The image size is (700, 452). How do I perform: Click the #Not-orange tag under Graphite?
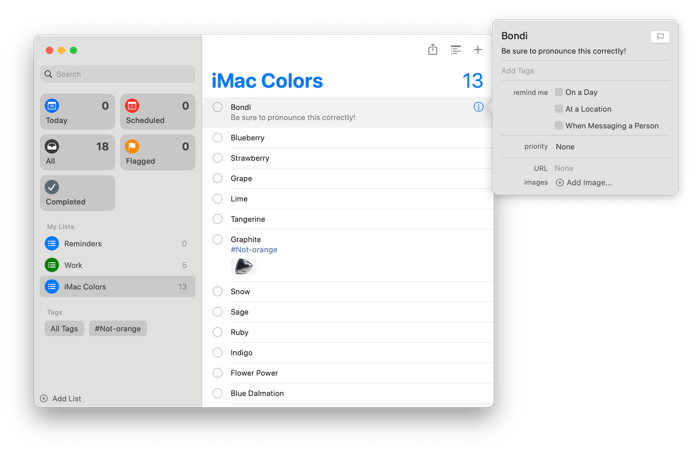point(254,250)
